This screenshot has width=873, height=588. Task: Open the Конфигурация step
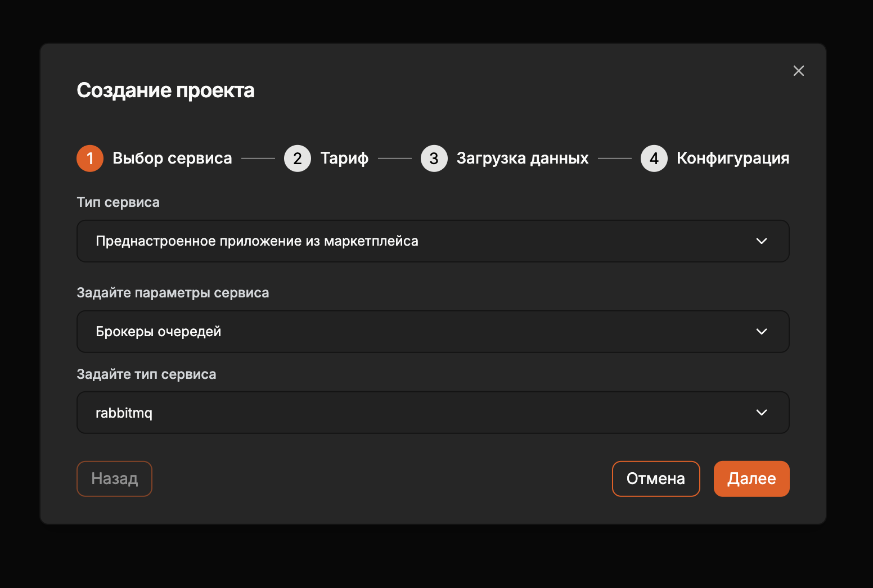(x=732, y=159)
